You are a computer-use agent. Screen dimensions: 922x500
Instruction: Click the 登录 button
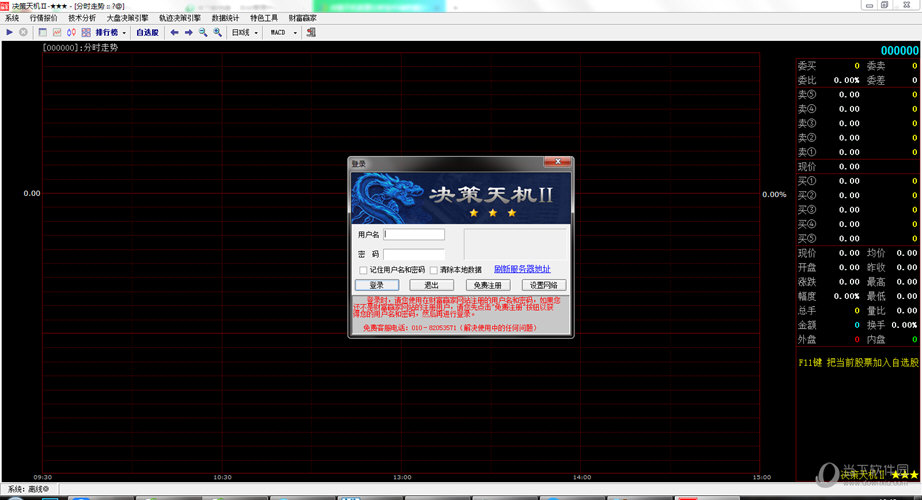point(376,285)
